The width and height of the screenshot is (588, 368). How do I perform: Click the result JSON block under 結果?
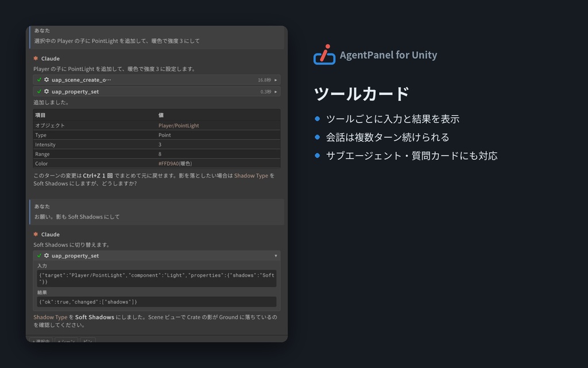tap(157, 301)
